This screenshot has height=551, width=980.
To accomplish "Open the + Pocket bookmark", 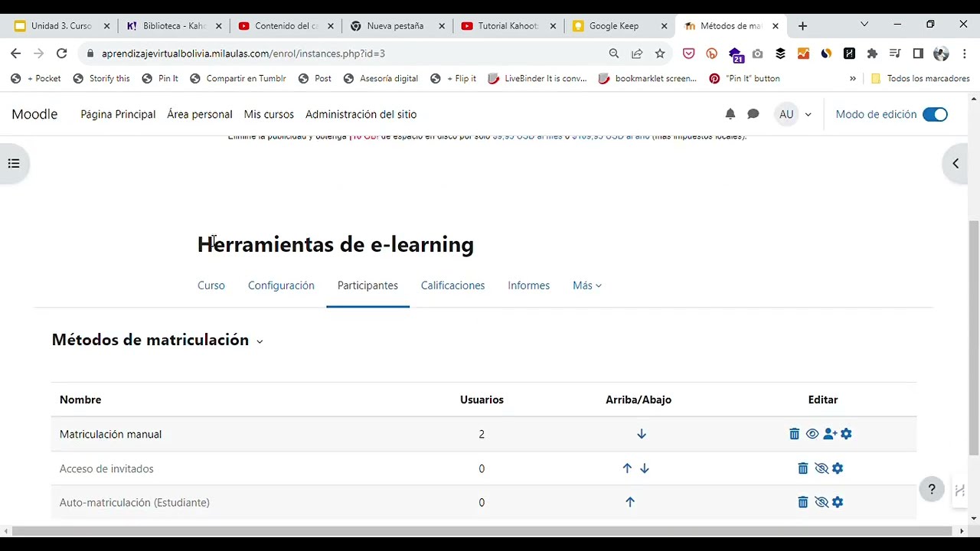I will coord(37,78).
